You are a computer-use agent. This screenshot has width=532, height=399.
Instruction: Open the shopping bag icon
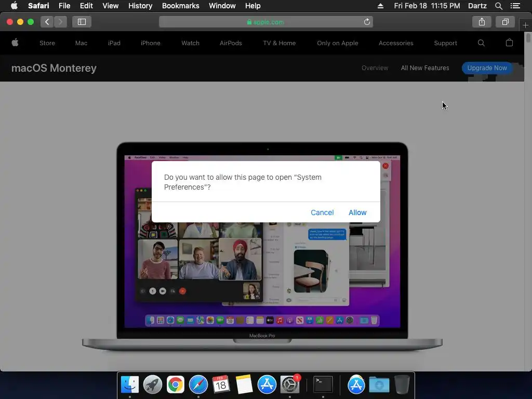click(x=509, y=43)
